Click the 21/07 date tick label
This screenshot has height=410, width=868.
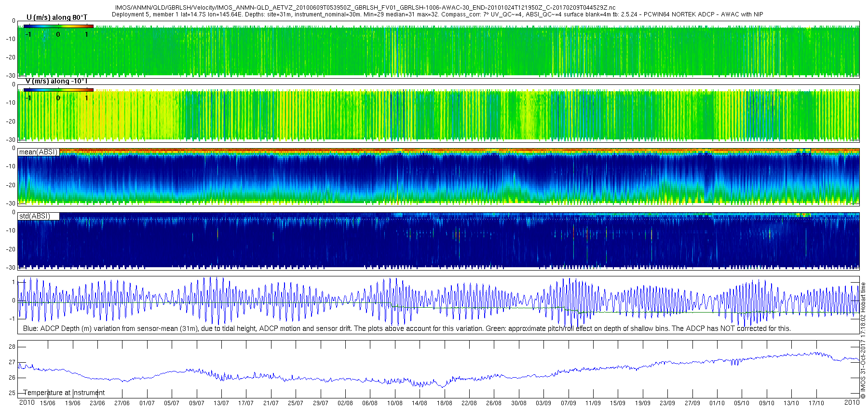tap(271, 403)
